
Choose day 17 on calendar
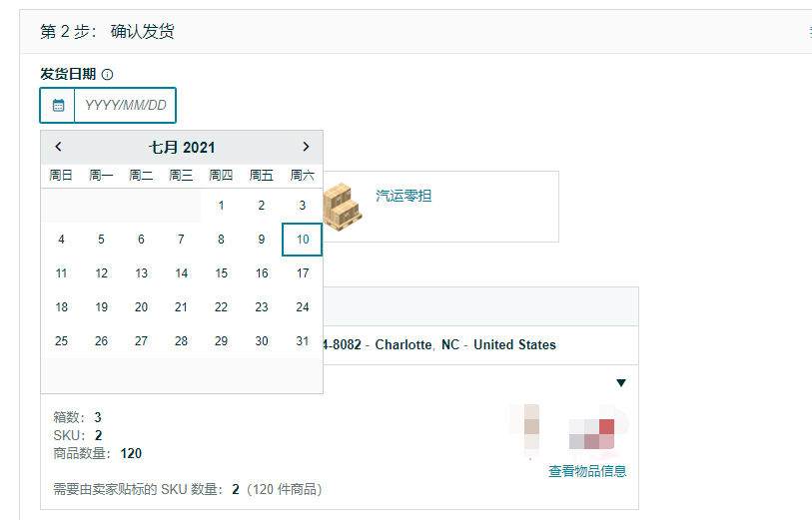tap(303, 273)
